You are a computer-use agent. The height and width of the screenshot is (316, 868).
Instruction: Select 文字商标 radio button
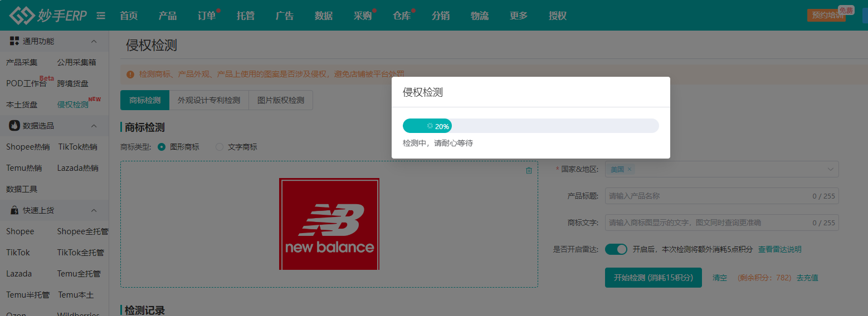[220, 147]
